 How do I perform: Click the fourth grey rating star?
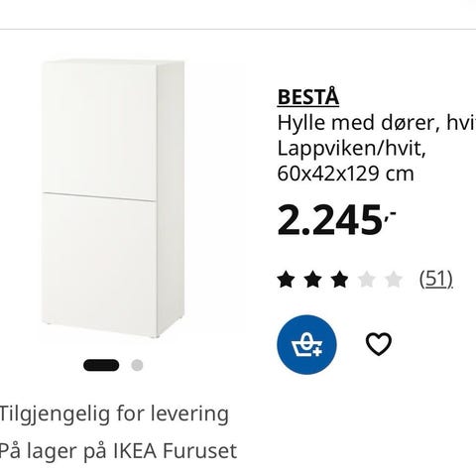(x=367, y=280)
